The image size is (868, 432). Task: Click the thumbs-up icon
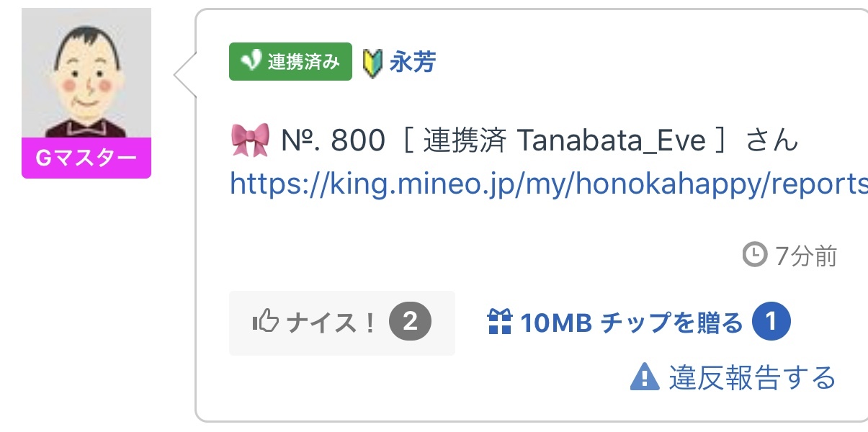(x=265, y=322)
